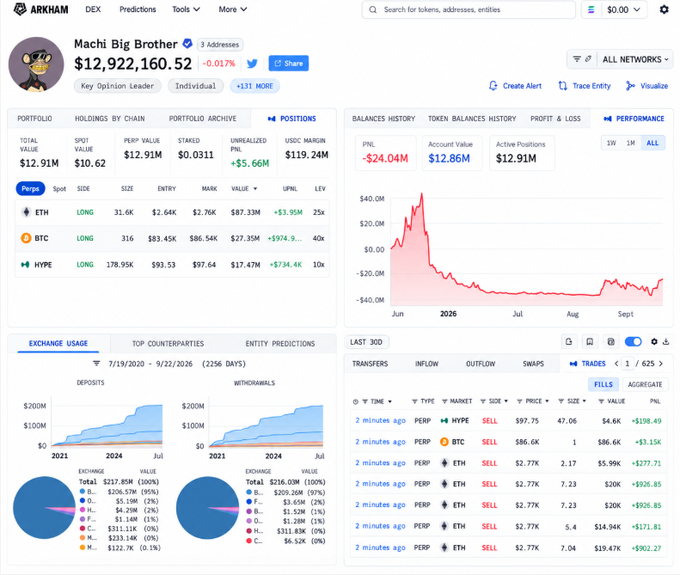Select the Spot toggle in positions
The width and height of the screenshot is (680, 575).
59,189
